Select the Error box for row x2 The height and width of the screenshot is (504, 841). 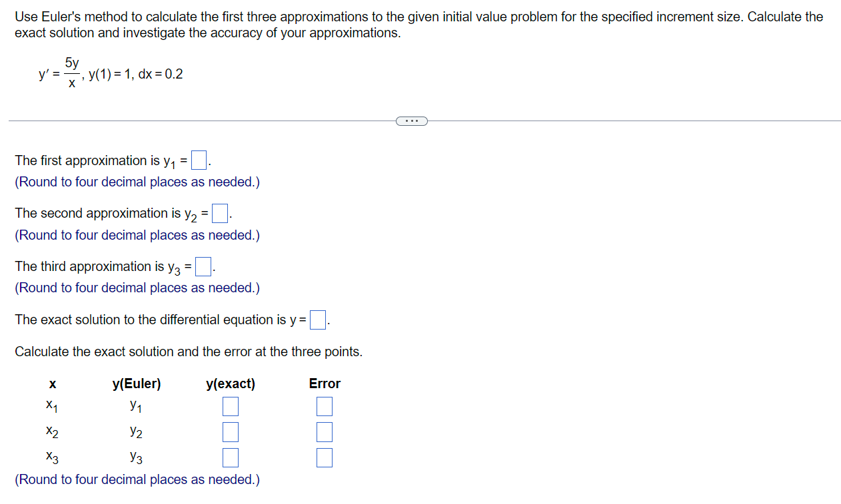coord(324,431)
